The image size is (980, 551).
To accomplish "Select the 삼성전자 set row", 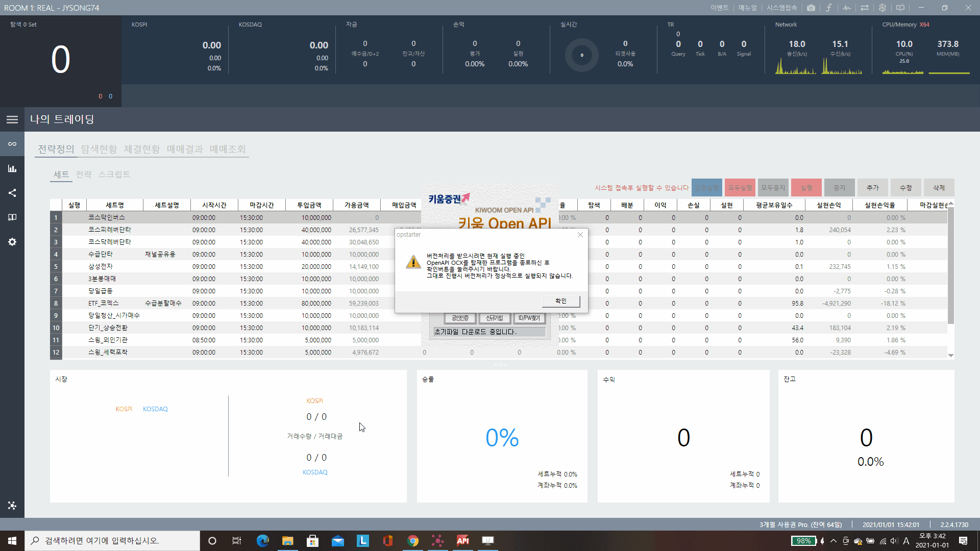I will 499,266.
